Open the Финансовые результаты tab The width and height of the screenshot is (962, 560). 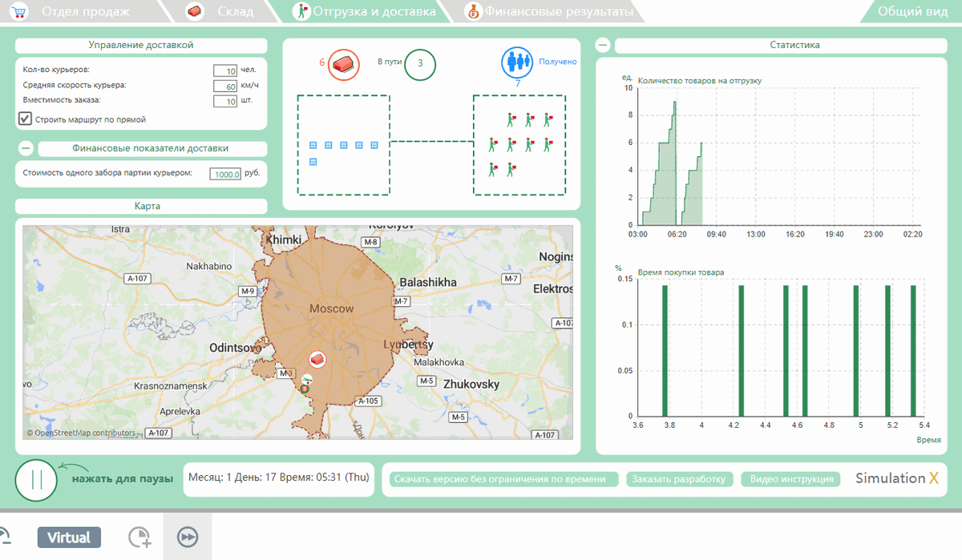[x=550, y=11]
